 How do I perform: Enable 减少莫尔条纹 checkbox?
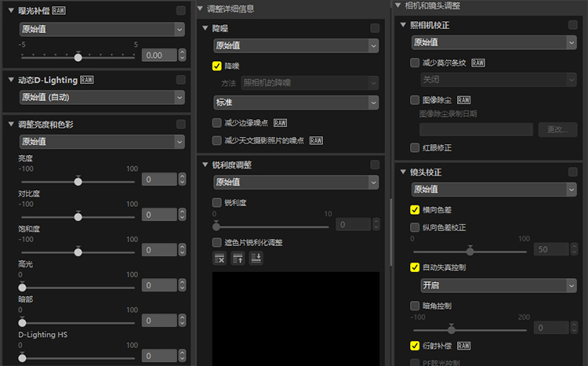pyautogui.click(x=415, y=63)
